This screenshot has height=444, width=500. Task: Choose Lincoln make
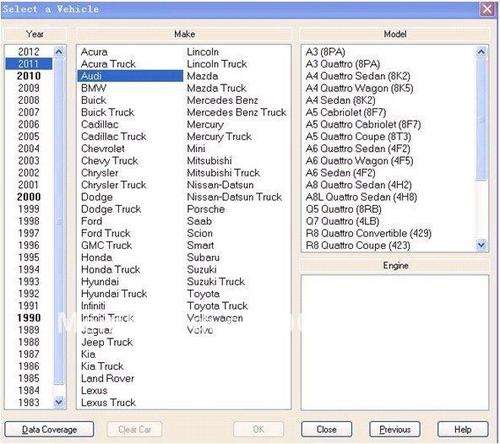[203, 52]
